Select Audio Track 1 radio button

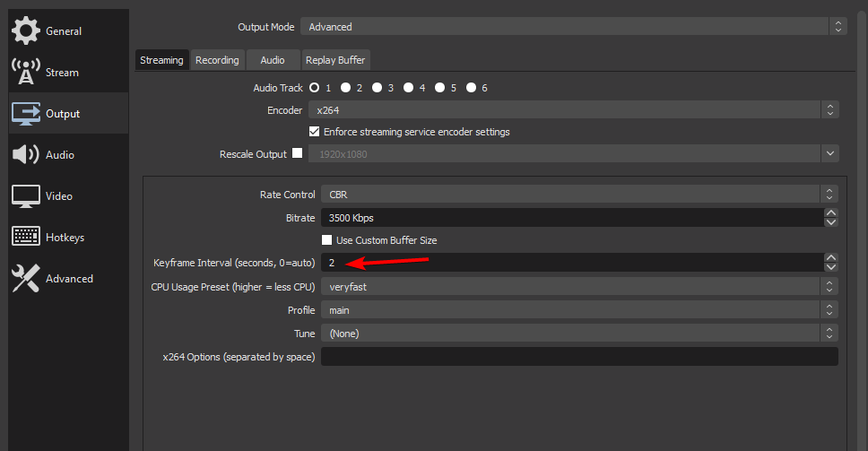pos(315,88)
